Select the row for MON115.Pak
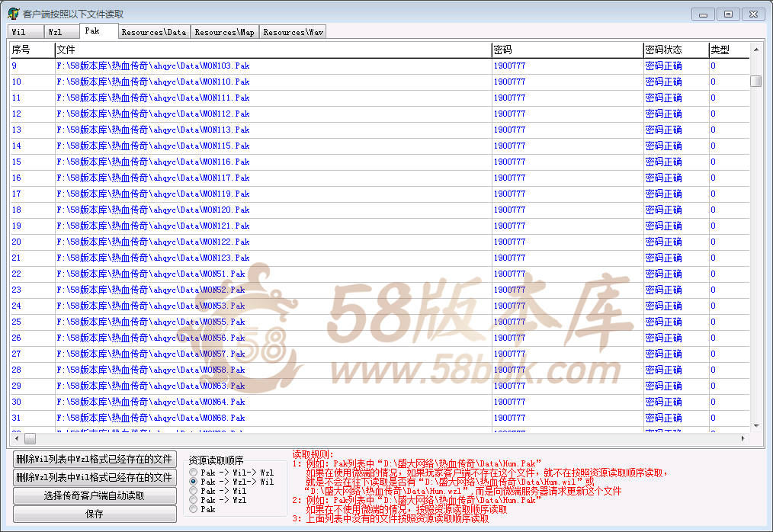The height and width of the screenshot is (532, 773). coord(380,146)
